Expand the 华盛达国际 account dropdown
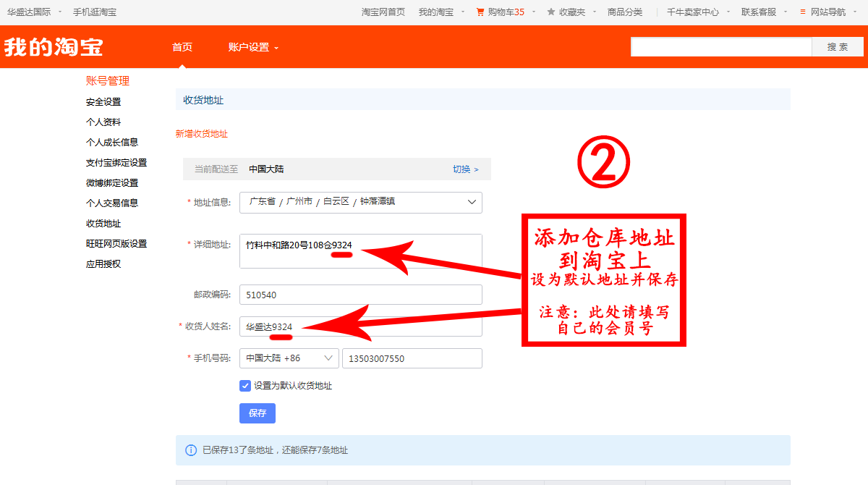The image size is (868, 485). 34,12
